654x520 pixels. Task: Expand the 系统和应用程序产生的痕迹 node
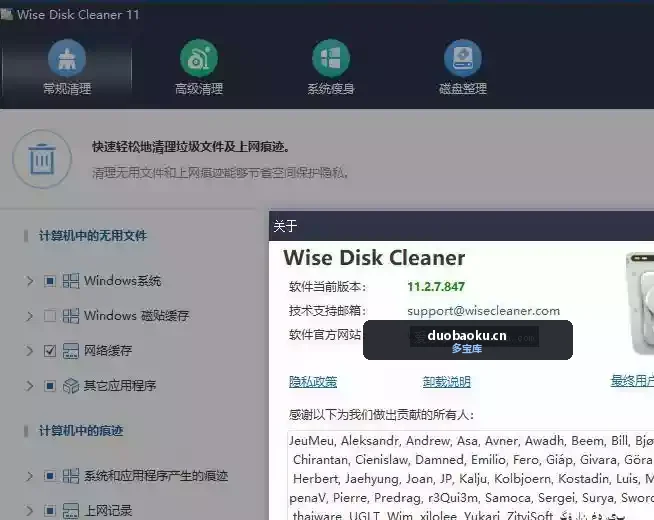[x=29, y=476]
